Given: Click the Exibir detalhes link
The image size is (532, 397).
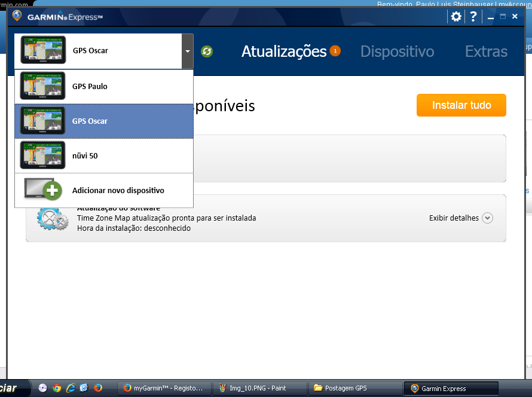Looking at the screenshot, I should 454,218.
